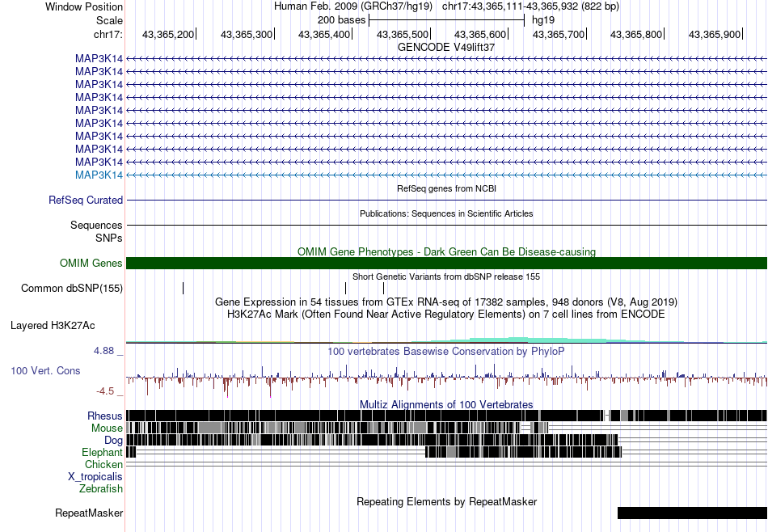Viewport: 768px width, 532px height.
Task: Click the Chicken alignment label
Action: pos(103,464)
